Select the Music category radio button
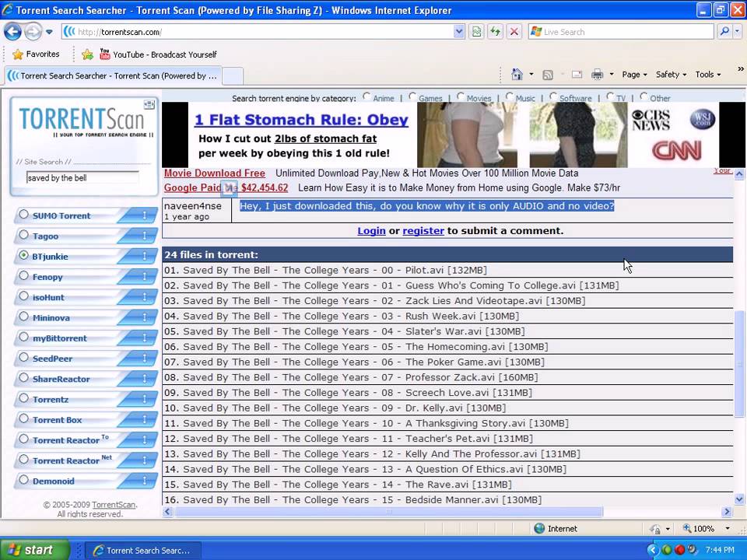The width and height of the screenshot is (747, 560). tap(509, 96)
